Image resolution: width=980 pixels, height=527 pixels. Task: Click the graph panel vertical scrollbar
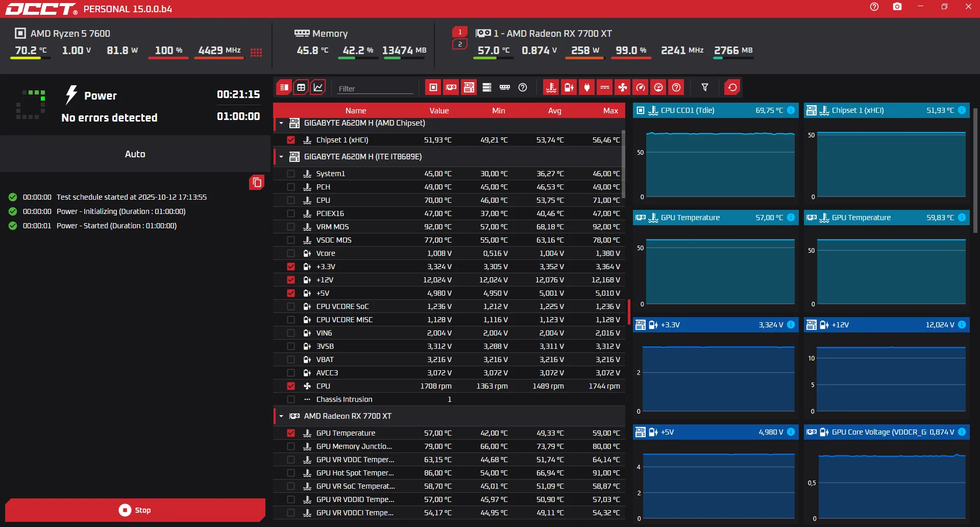click(x=975, y=170)
